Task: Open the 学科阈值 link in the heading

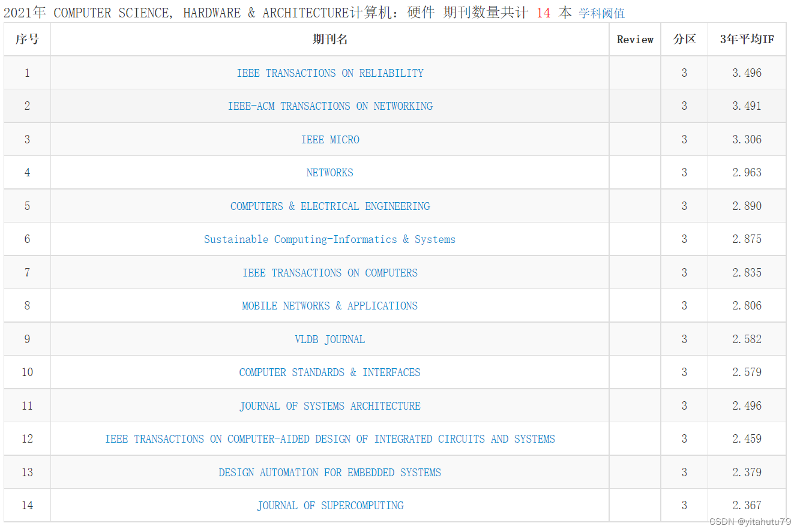Action: (601, 13)
